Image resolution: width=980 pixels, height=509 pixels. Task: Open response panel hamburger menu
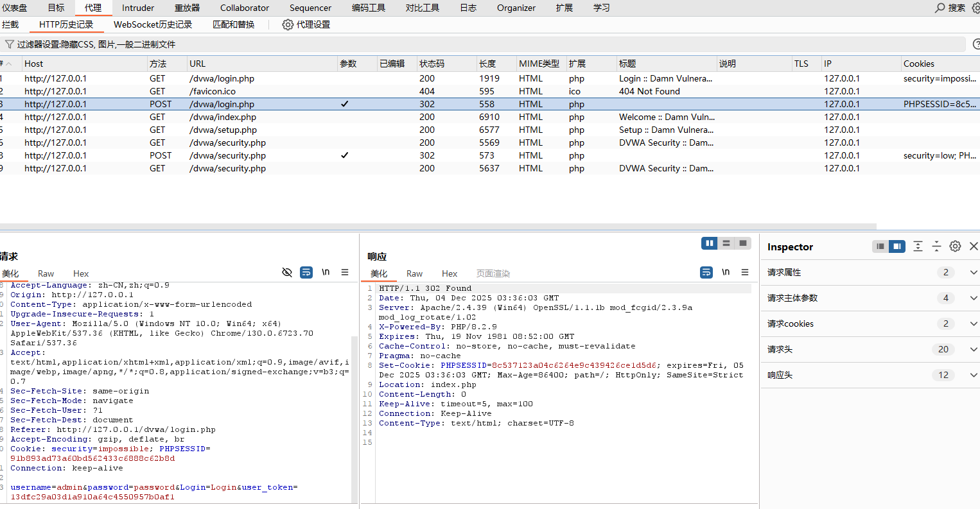click(745, 272)
